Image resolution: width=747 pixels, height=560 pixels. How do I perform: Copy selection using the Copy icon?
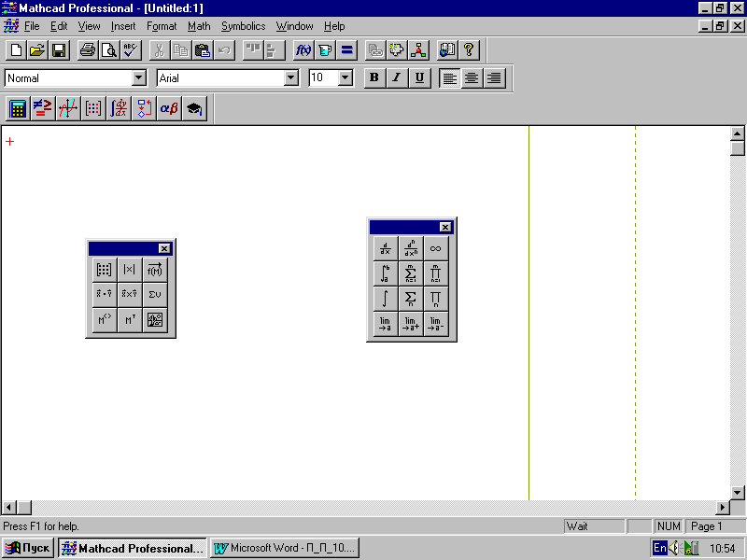pos(181,50)
